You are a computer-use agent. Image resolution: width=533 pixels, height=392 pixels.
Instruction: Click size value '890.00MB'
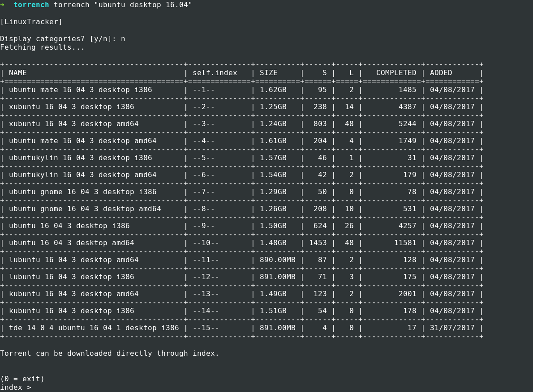pyautogui.click(x=278, y=260)
